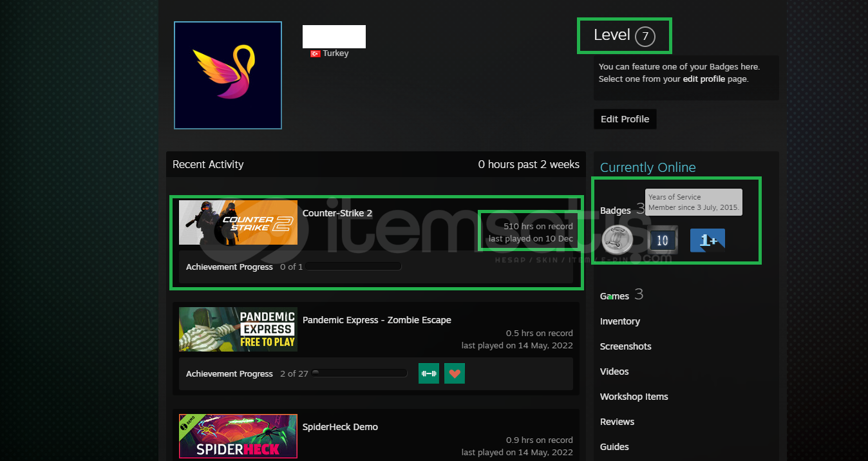868x461 pixels.
Task: Open the silver Years of Service badge
Action: click(617, 240)
